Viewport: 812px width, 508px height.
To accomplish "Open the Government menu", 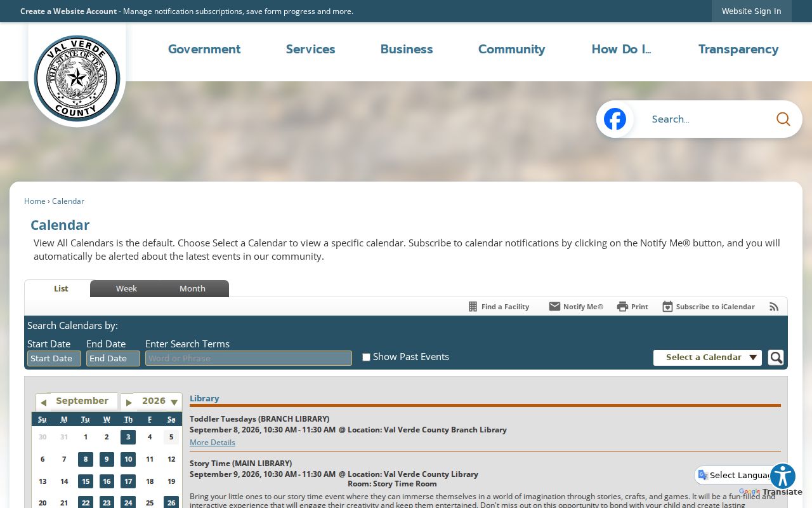I will click(204, 49).
